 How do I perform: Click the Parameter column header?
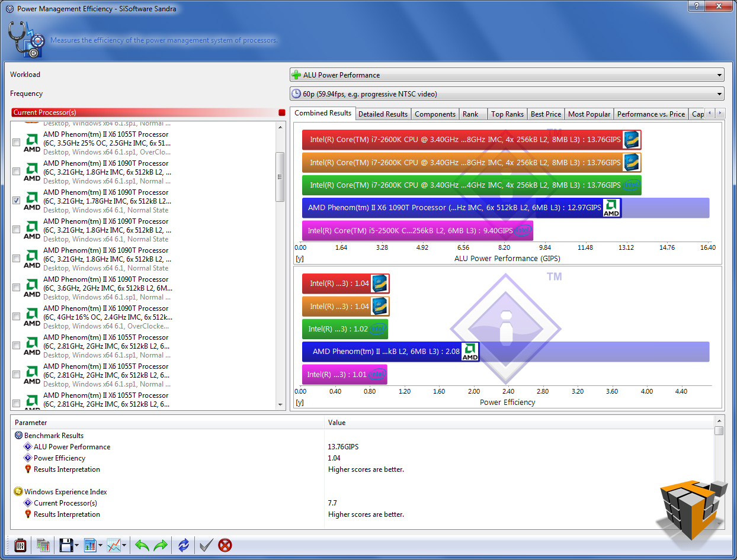[167, 423]
